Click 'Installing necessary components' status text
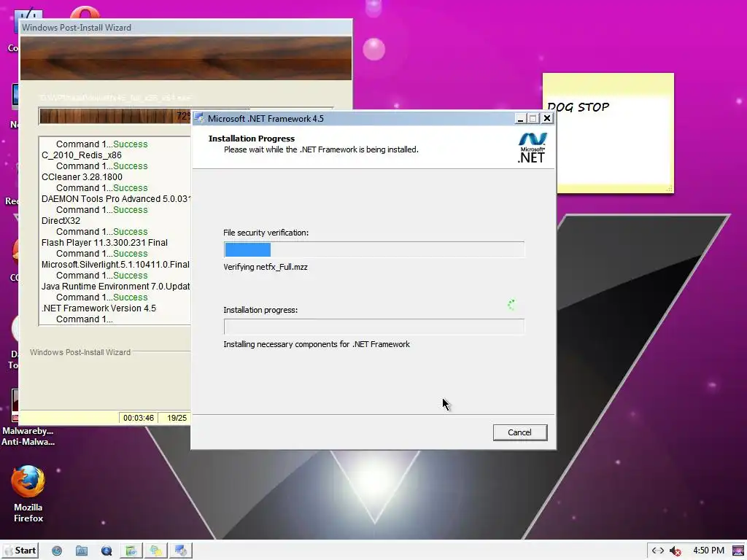This screenshot has width=747, height=560. point(317,344)
